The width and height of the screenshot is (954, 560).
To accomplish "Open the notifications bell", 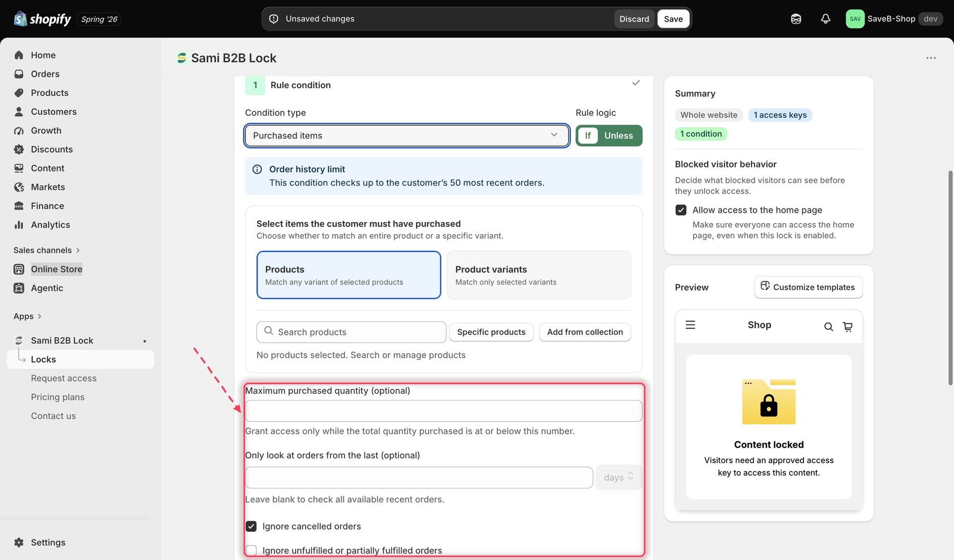I will coord(825,19).
